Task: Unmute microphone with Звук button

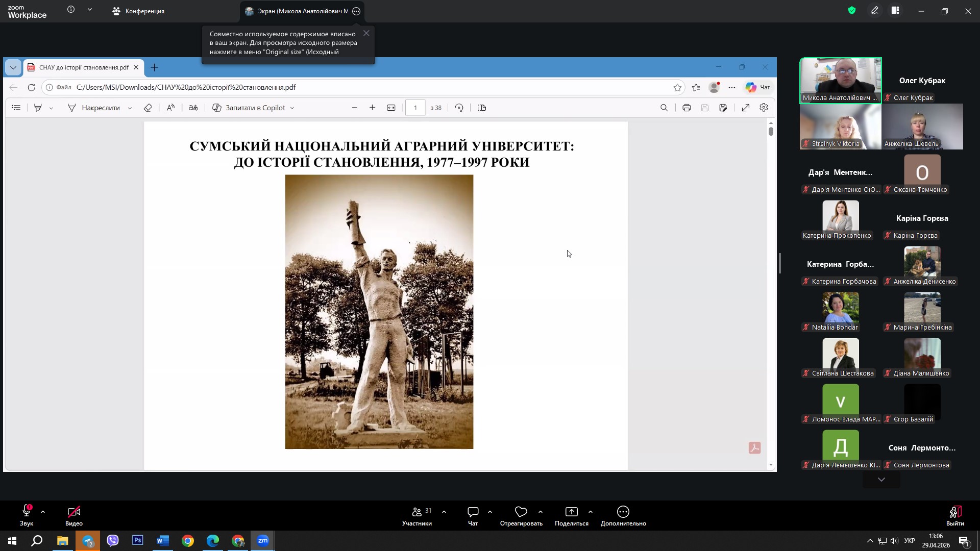Action: [27, 512]
